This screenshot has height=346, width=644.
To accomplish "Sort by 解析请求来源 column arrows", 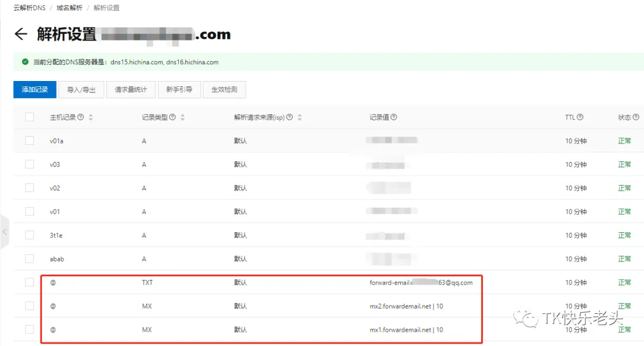I will coord(300,117).
